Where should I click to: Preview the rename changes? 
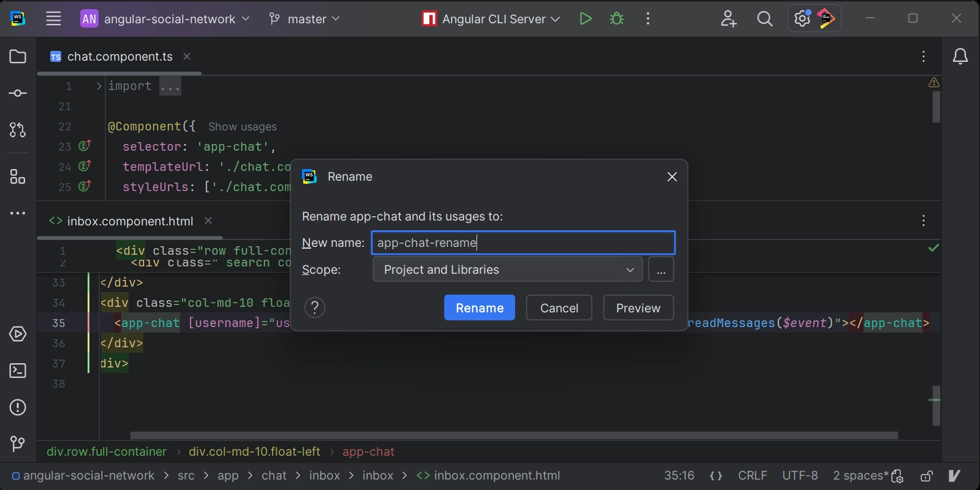[638, 308]
